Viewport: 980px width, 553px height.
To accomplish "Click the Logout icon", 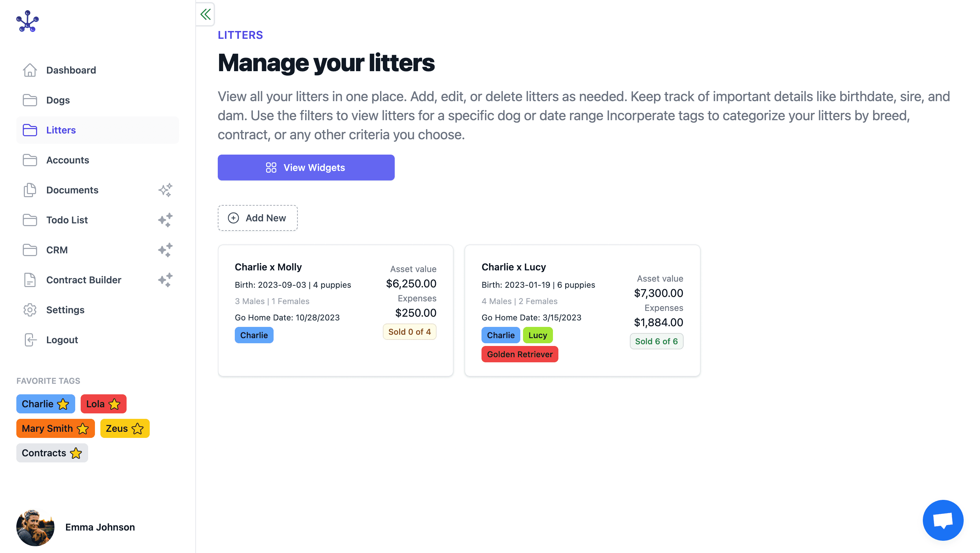I will pyautogui.click(x=30, y=340).
